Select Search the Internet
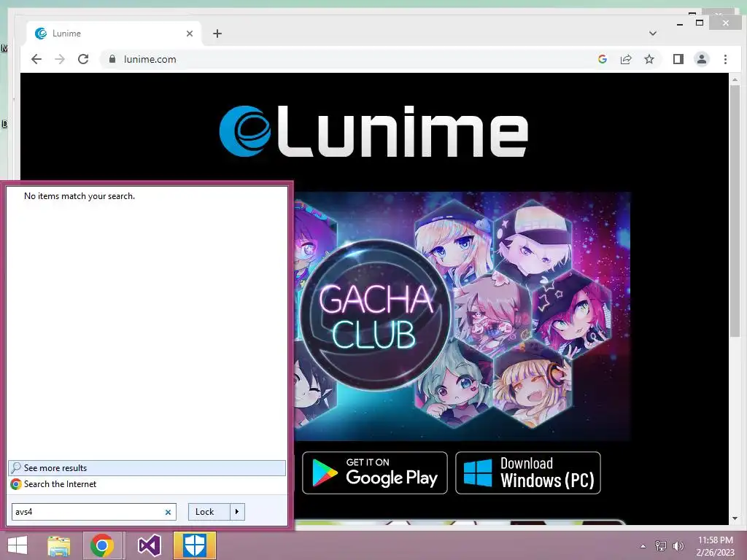This screenshot has width=747, height=560. pos(147,484)
